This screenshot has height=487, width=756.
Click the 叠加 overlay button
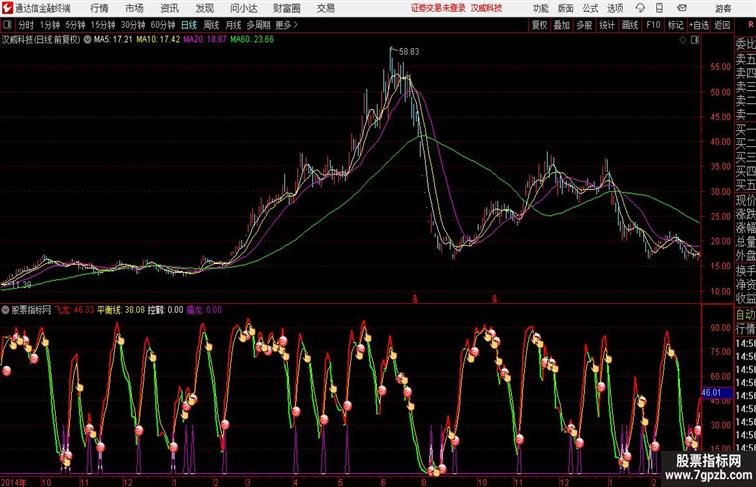[x=562, y=25]
